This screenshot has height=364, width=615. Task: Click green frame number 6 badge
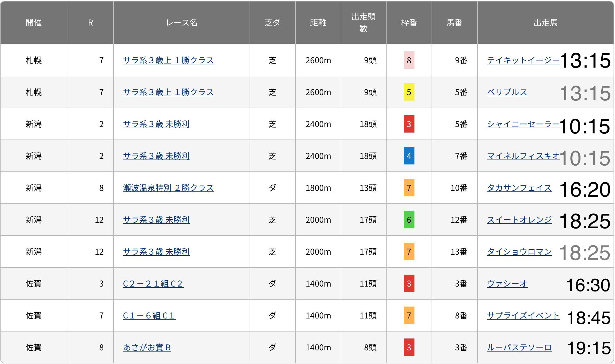pos(409,220)
